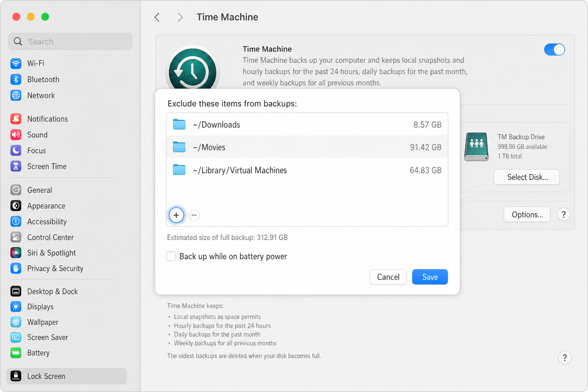Select the Desktop & Dock icon
588x392 pixels.
point(16,291)
